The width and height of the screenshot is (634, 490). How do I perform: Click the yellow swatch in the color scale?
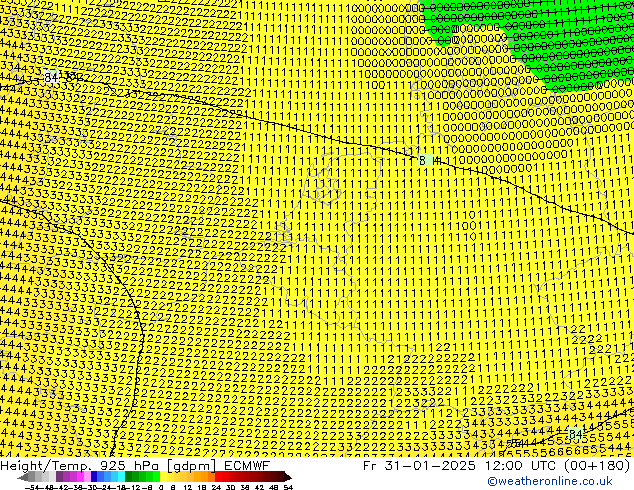point(163,476)
